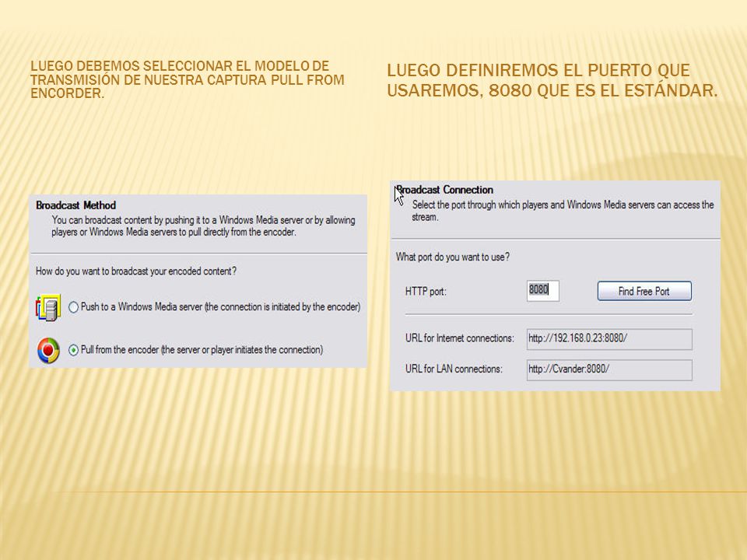Click 'What port do you want to use?' text
This screenshot has width=747, height=560.
(453, 257)
